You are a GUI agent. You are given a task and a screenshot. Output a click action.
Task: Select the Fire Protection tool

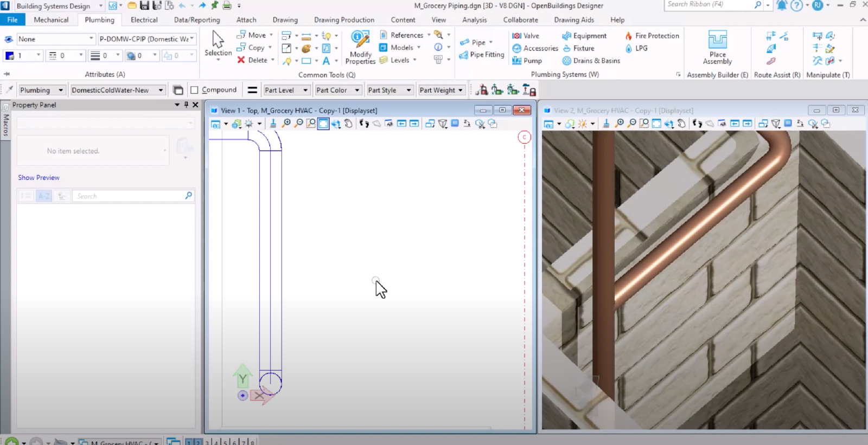click(652, 36)
